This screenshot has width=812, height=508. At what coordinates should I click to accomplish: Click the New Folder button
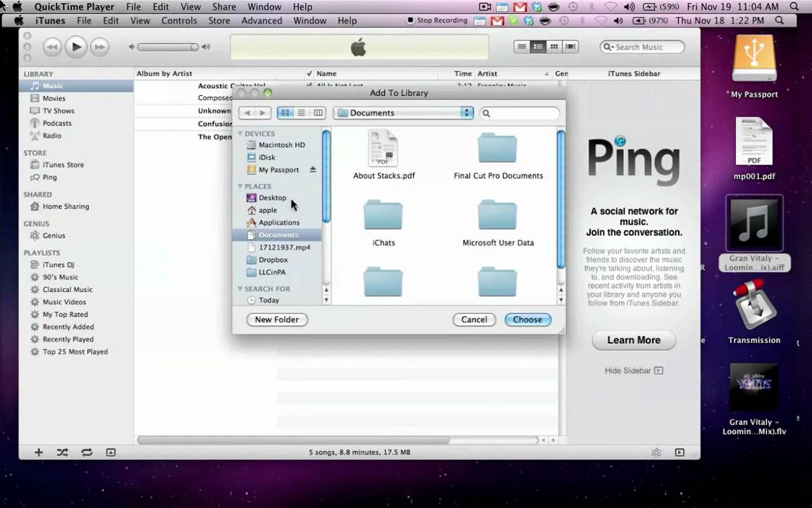coord(277,320)
